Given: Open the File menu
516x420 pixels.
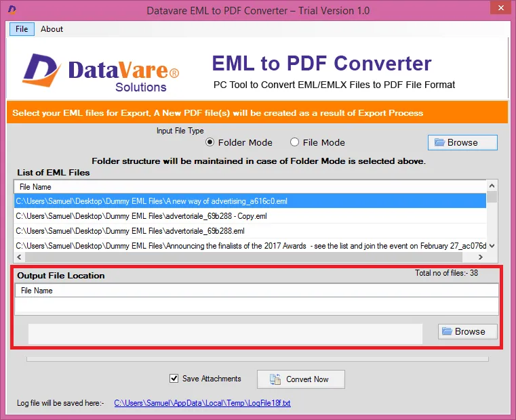Looking at the screenshot, I should click(x=22, y=29).
